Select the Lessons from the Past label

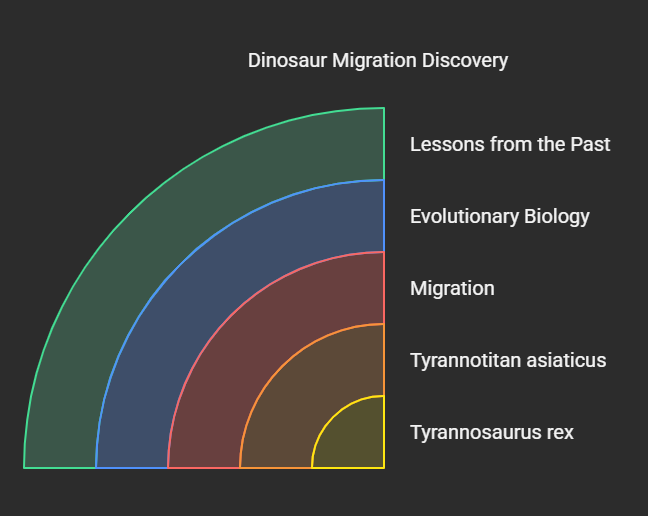tap(510, 144)
